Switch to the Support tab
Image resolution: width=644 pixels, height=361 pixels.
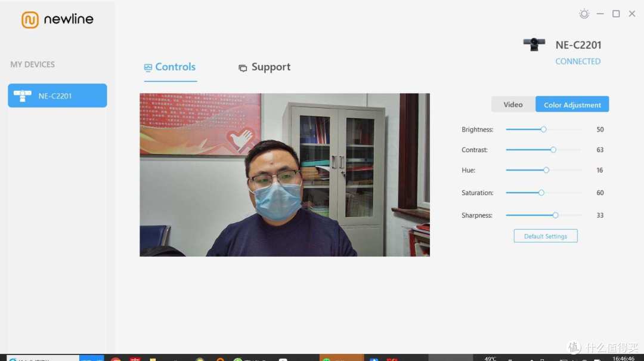click(x=270, y=67)
